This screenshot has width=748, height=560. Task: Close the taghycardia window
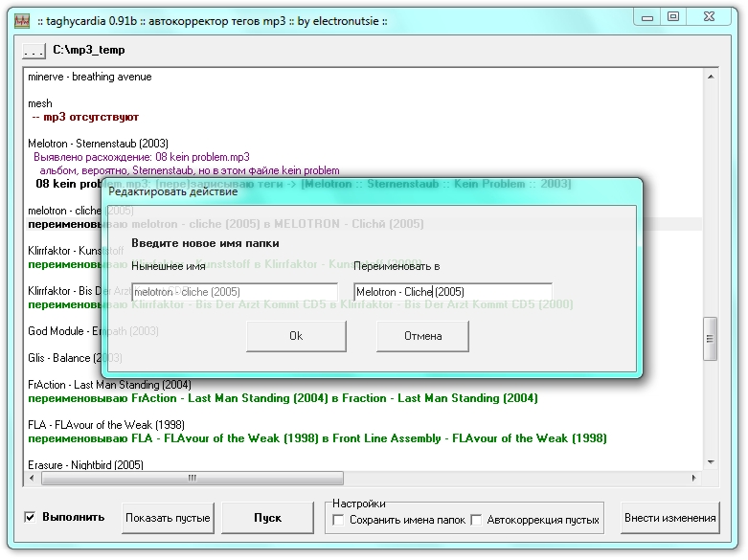point(709,17)
